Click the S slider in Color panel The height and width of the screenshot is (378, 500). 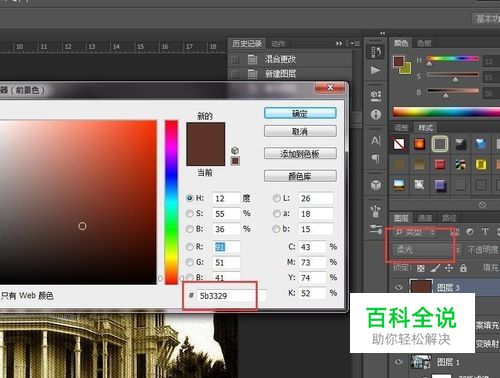(453, 75)
